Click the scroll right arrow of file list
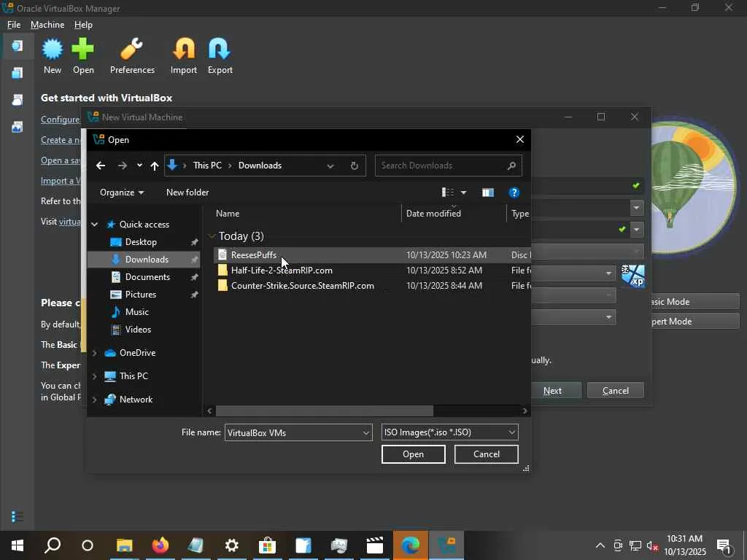The width and height of the screenshot is (747, 560). (x=525, y=411)
